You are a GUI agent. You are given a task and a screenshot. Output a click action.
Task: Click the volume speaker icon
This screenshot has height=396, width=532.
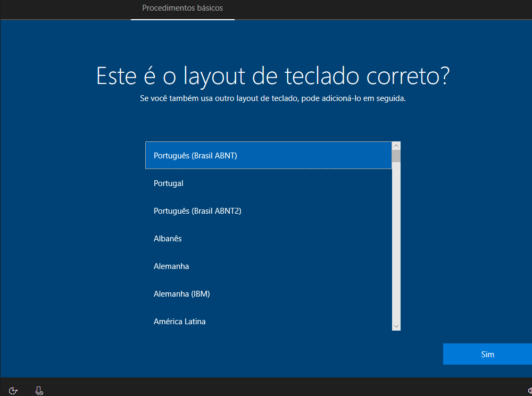coord(529,391)
